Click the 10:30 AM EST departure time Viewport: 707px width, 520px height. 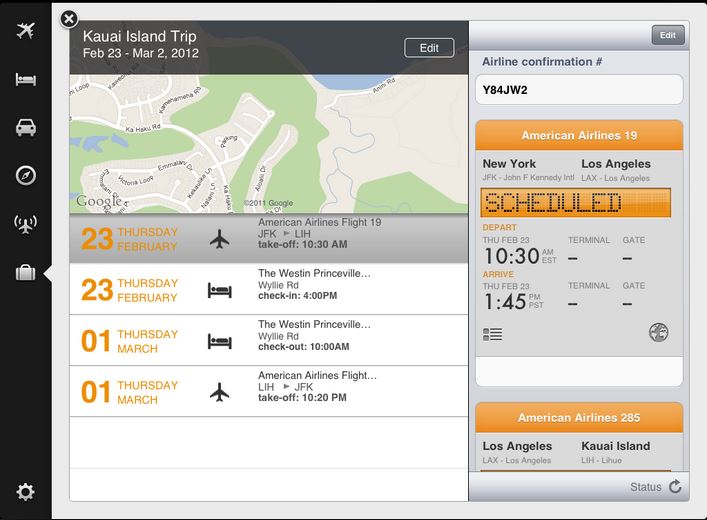point(520,256)
